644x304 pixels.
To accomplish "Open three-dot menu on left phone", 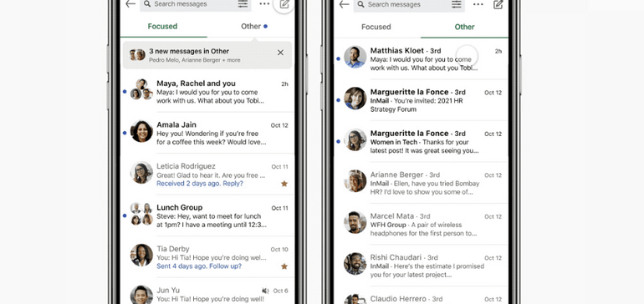I will click(x=264, y=4).
